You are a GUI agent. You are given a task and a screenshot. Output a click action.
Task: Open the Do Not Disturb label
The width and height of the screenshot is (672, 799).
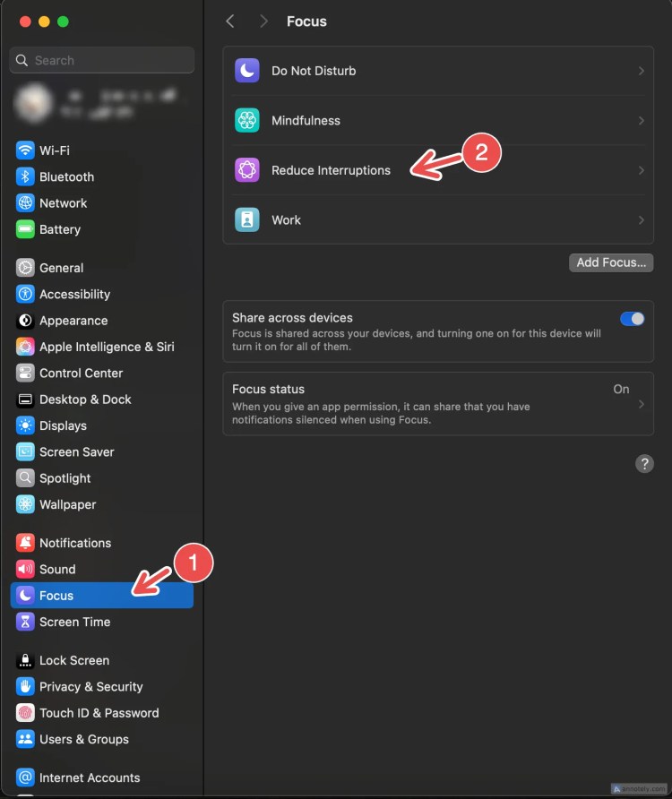[314, 71]
